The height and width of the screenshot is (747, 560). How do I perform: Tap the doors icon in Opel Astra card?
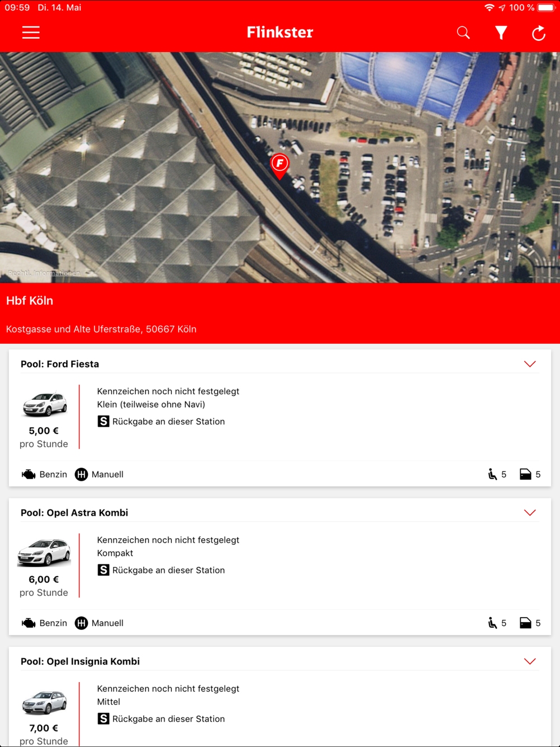click(x=525, y=623)
